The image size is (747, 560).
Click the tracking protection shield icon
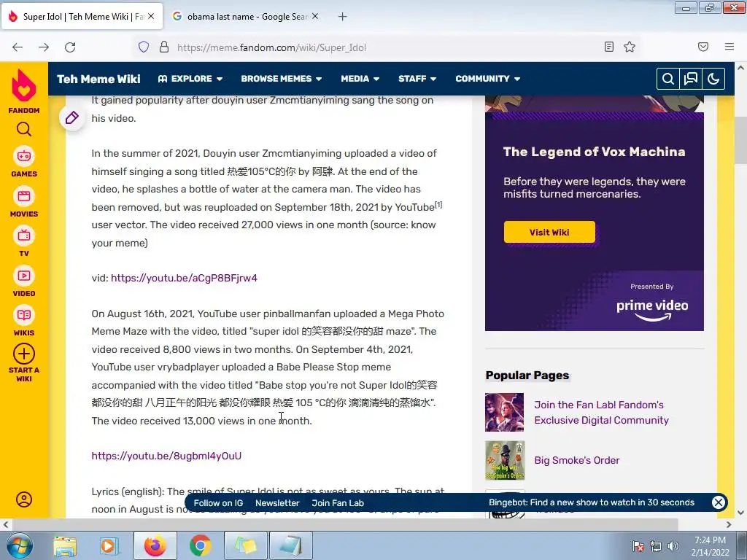tap(144, 47)
